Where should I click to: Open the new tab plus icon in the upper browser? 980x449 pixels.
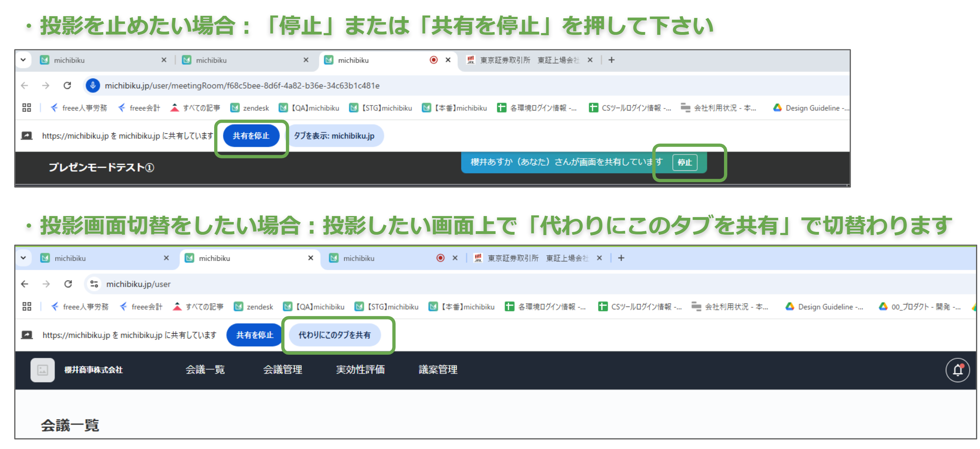(611, 60)
